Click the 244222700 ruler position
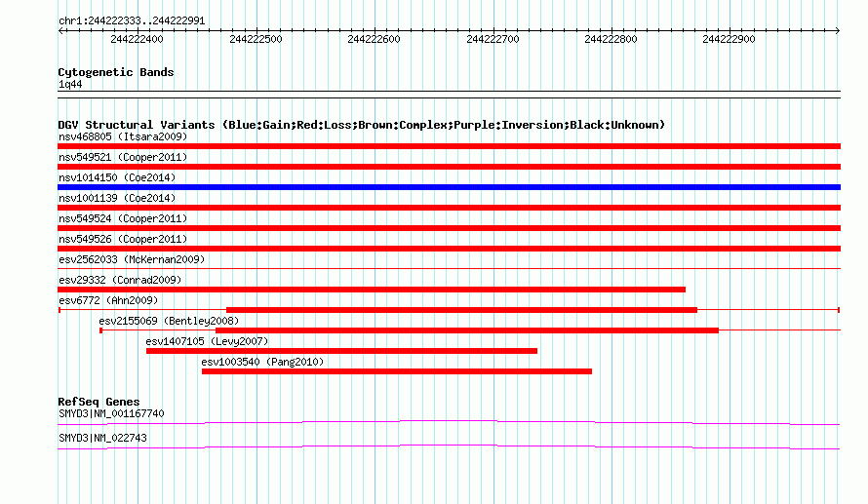868x504 pixels. 493,39
